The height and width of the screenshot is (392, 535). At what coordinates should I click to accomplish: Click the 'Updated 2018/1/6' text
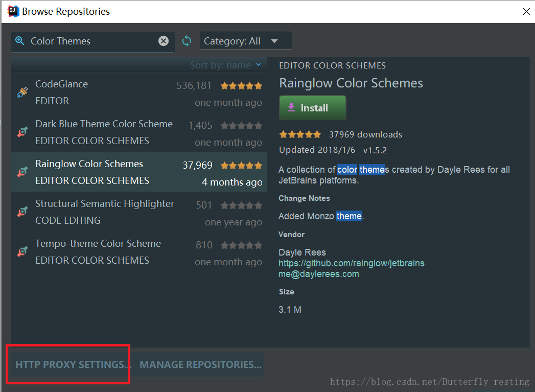click(x=317, y=150)
